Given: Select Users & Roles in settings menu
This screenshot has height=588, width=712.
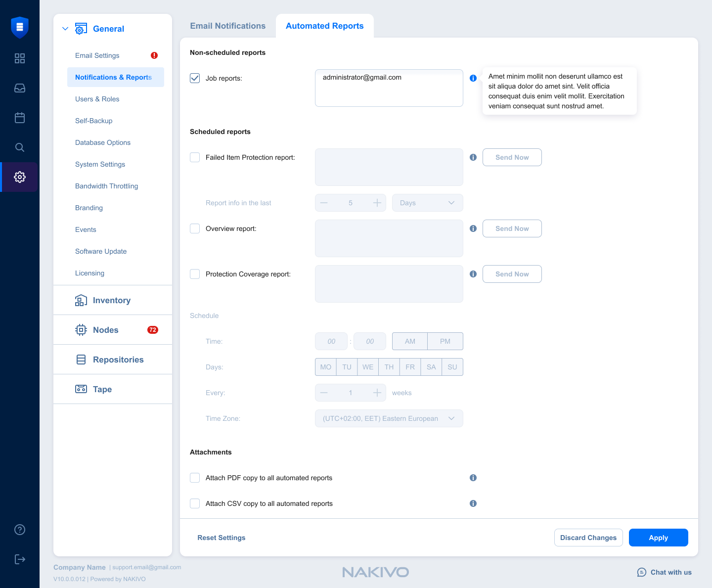Looking at the screenshot, I should pyautogui.click(x=97, y=99).
